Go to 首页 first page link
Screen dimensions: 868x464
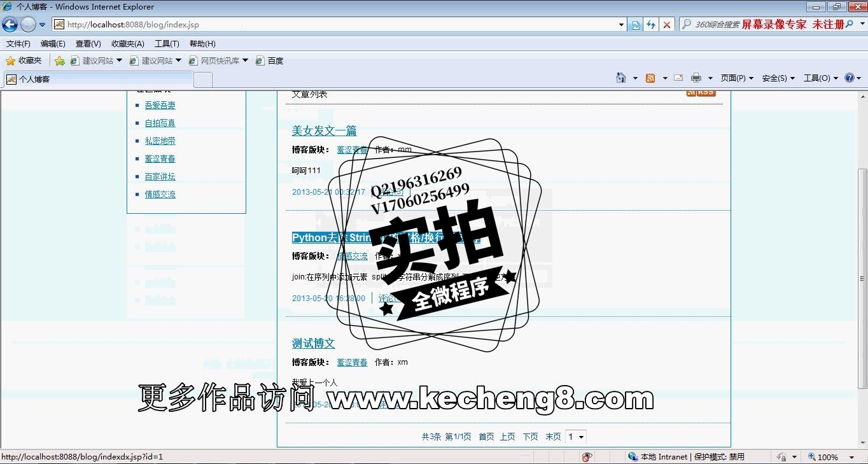(486, 437)
